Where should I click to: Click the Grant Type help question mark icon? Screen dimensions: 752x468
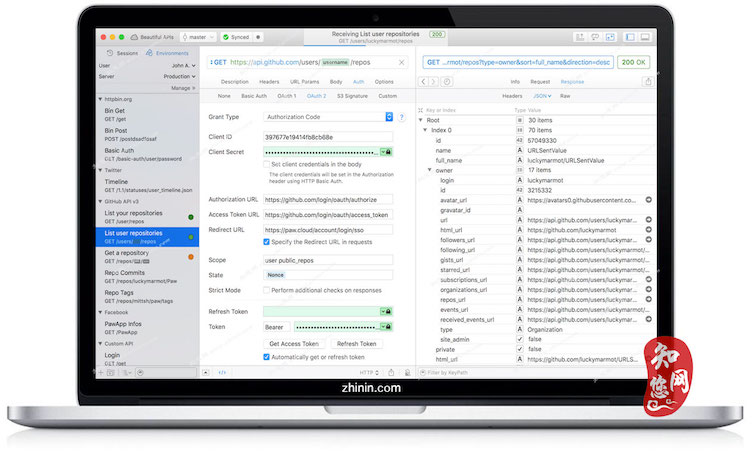(401, 117)
